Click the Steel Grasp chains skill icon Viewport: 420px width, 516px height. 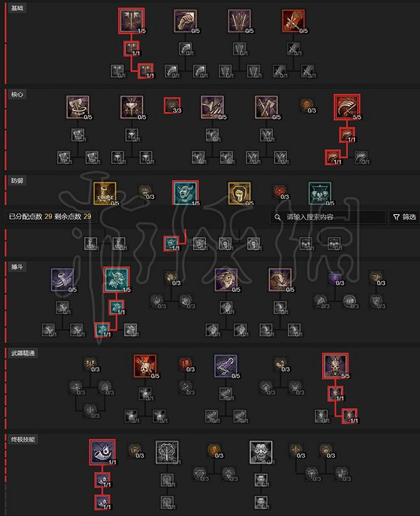click(x=225, y=365)
